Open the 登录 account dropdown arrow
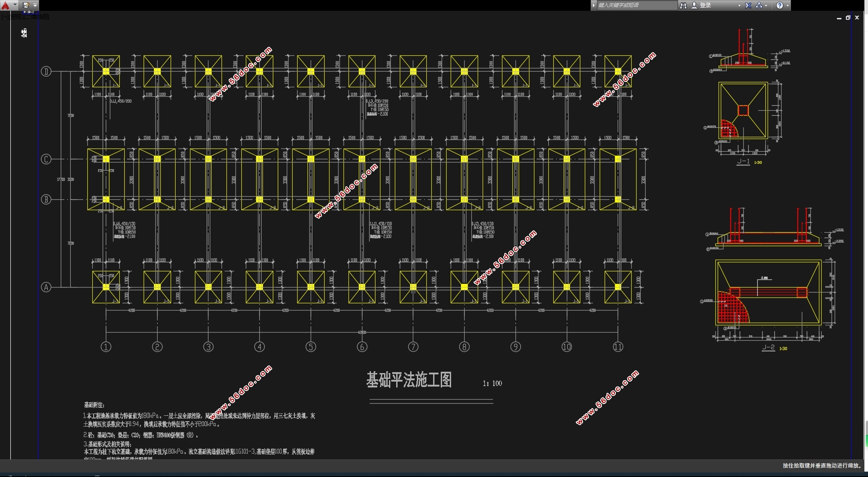The width and height of the screenshot is (868, 477). 739,5
